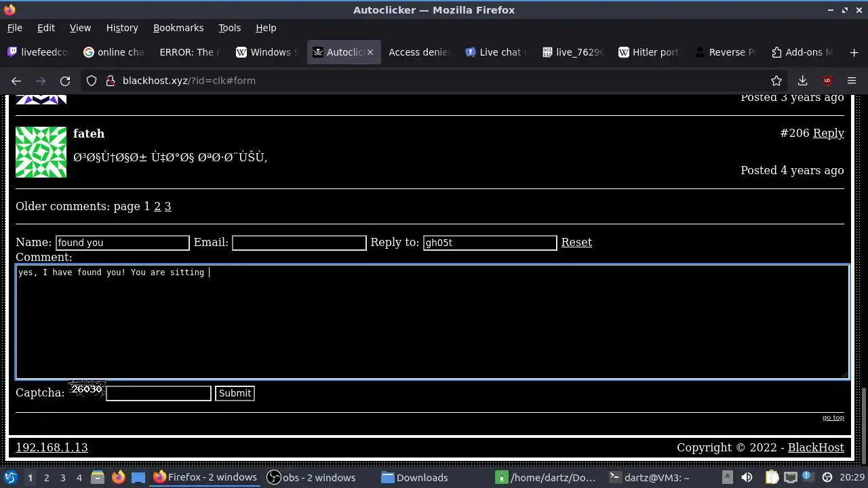Focus the Comment text area
The image size is (868, 488).
[x=433, y=322]
